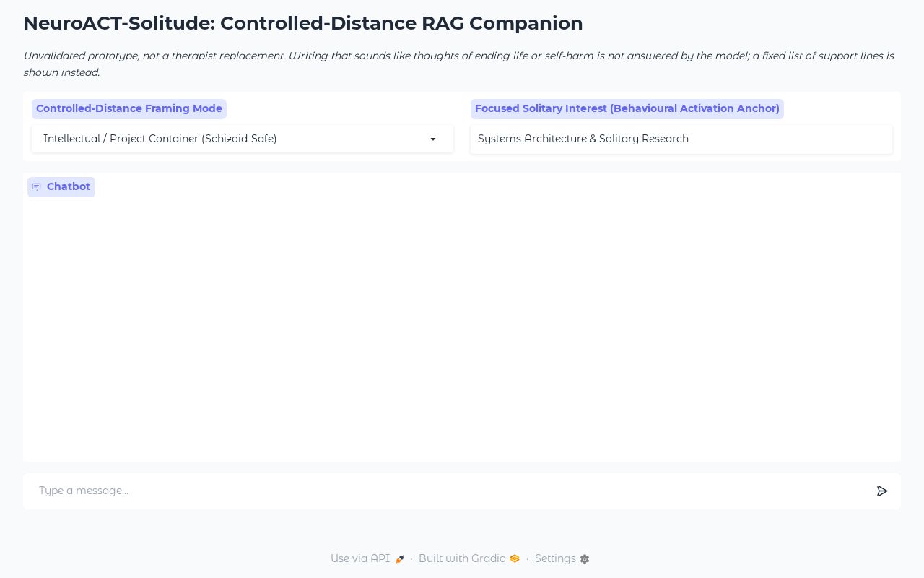
Task: Click the send message arrow icon
Action: pyautogui.click(x=882, y=491)
